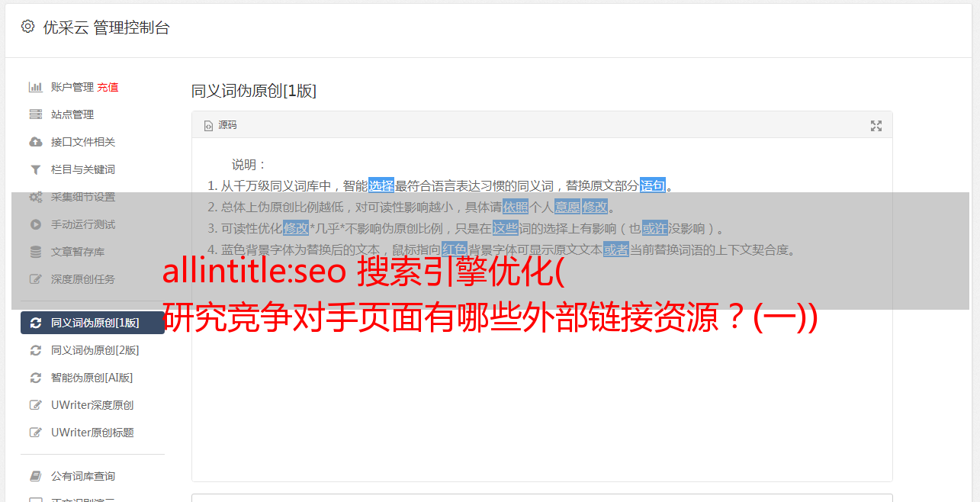The height and width of the screenshot is (502, 980).
Task: Click the fullscreen expand icon in editor
Action: (x=876, y=126)
